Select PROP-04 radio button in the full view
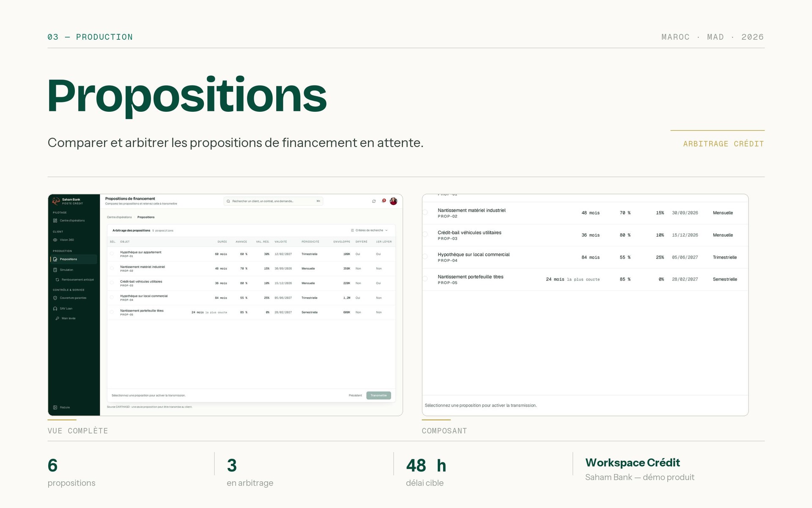Viewport: 812px width, 508px height. (x=112, y=297)
